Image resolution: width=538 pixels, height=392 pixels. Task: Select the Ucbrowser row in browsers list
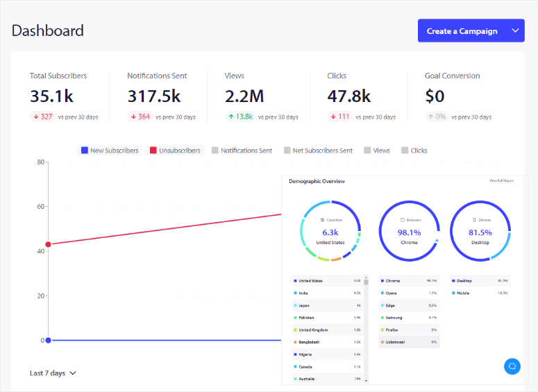click(x=409, y=342)
